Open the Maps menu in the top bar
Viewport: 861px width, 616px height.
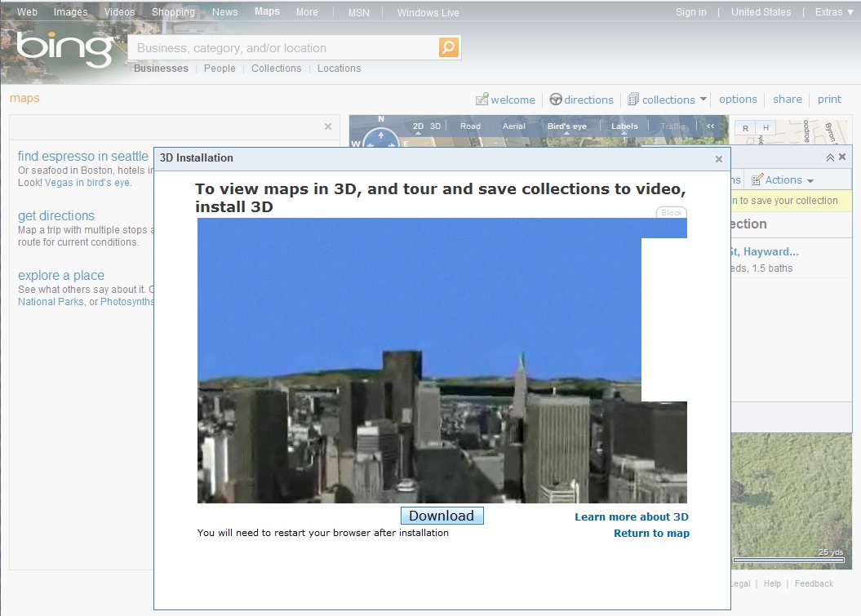click(x=267, y=11)
